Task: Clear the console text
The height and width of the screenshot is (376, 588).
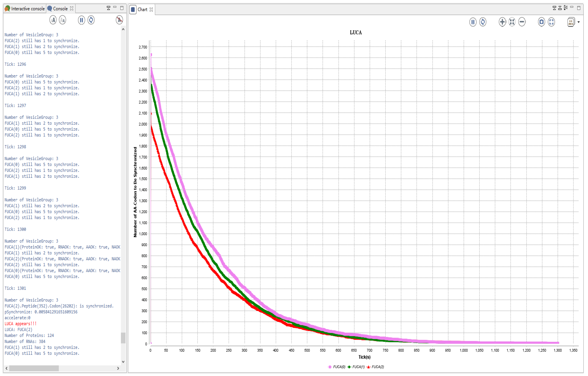Action: pos(119,20)
